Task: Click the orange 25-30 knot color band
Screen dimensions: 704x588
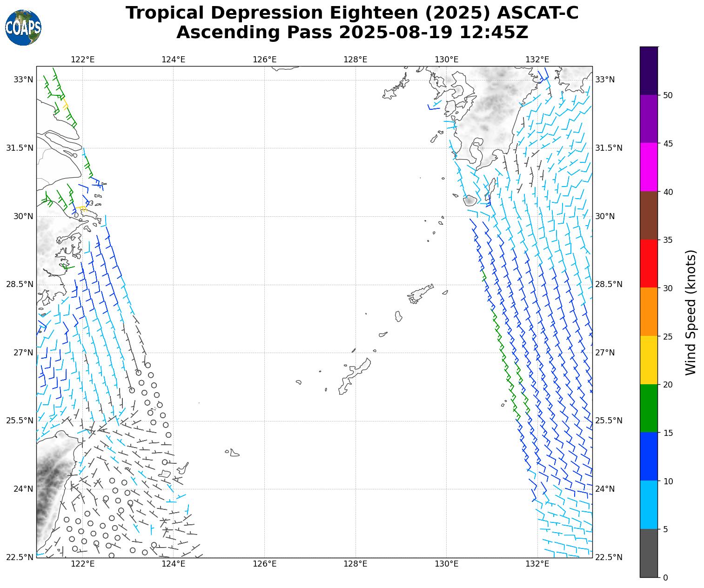Action: (x=649, y=312)
